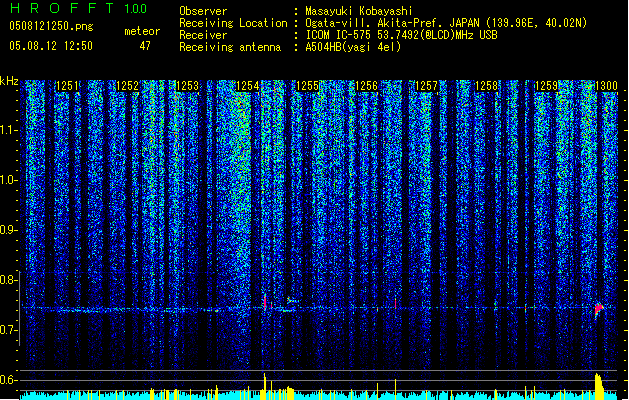
Task: Click the 0.6 kHz axis label
Action: [x=8, y=380]
